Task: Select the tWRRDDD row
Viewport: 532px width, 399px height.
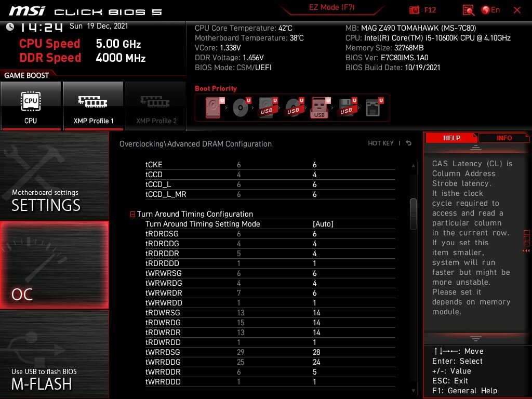Action: (270, 382)
